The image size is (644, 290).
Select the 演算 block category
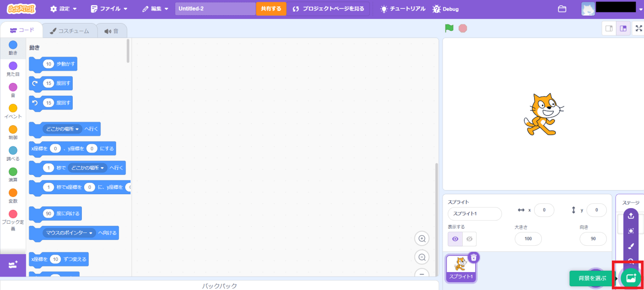pos(13,175)
